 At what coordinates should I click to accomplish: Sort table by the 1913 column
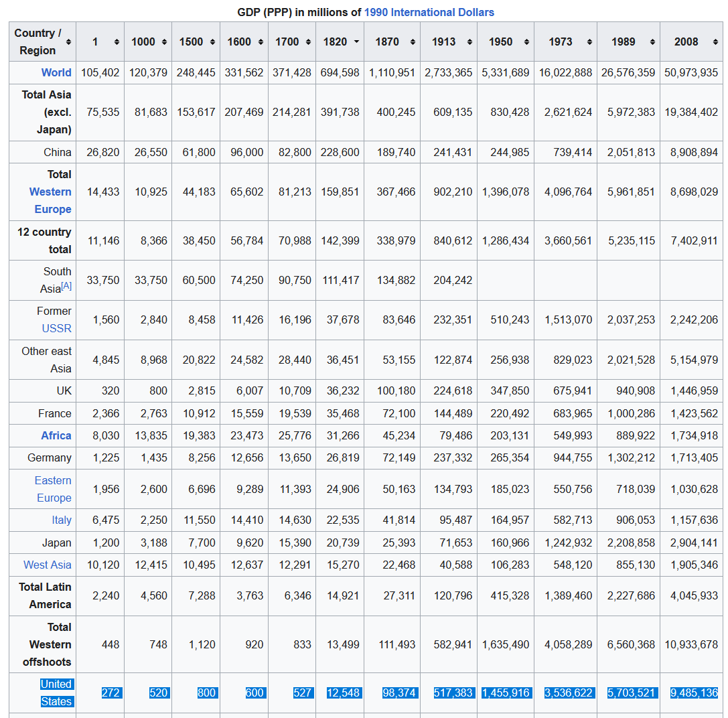click(x=469, y=42)
